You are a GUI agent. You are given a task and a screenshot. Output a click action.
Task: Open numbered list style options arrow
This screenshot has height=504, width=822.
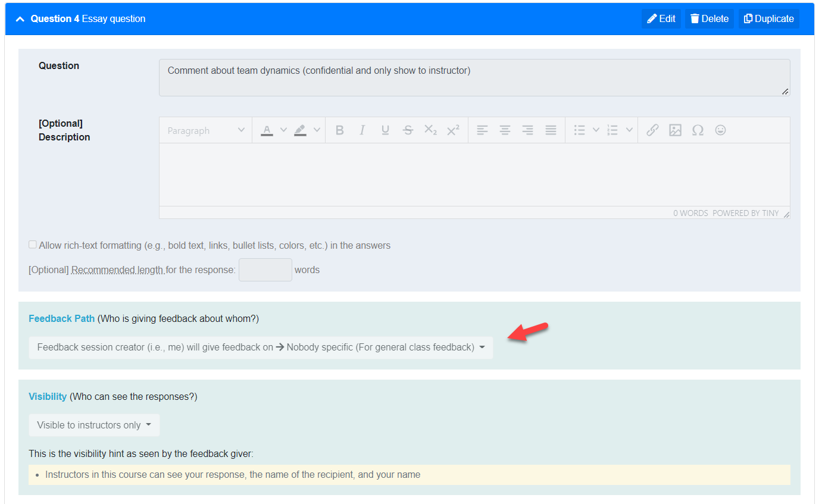[x=629, y=130]
